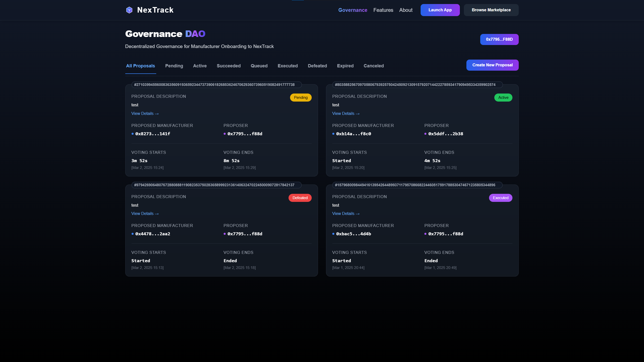Image resolution: width=644 pixels, height=362 pixels.
Task: Click proposed manufacturer address 0xb14a...f8c0
Action: (353, 134)
